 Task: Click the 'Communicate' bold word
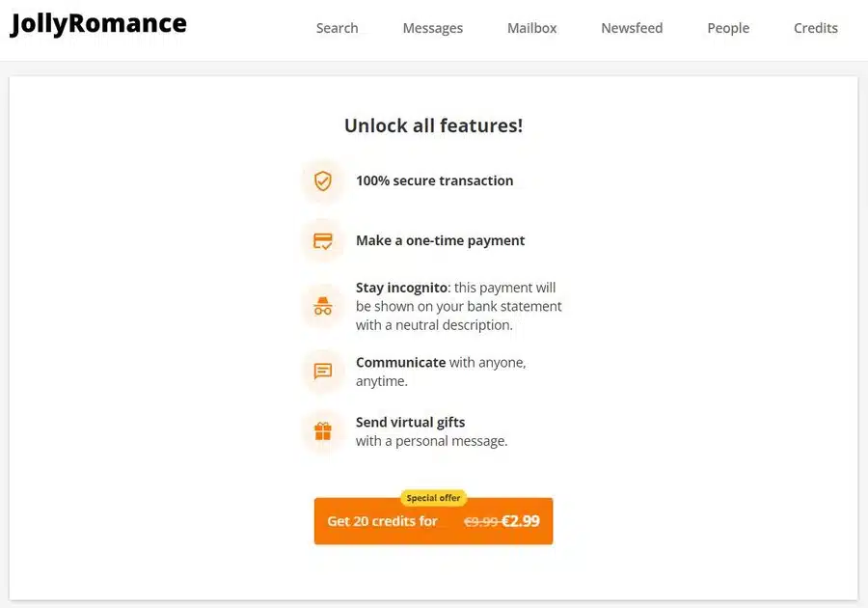click(x=401, y=362)
